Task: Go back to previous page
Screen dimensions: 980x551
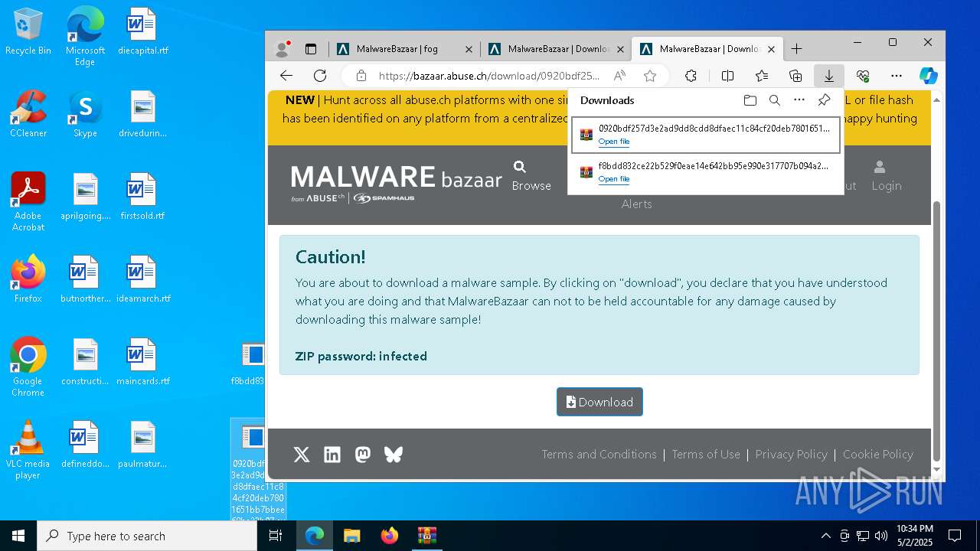Action: click(x=286, y=76)
